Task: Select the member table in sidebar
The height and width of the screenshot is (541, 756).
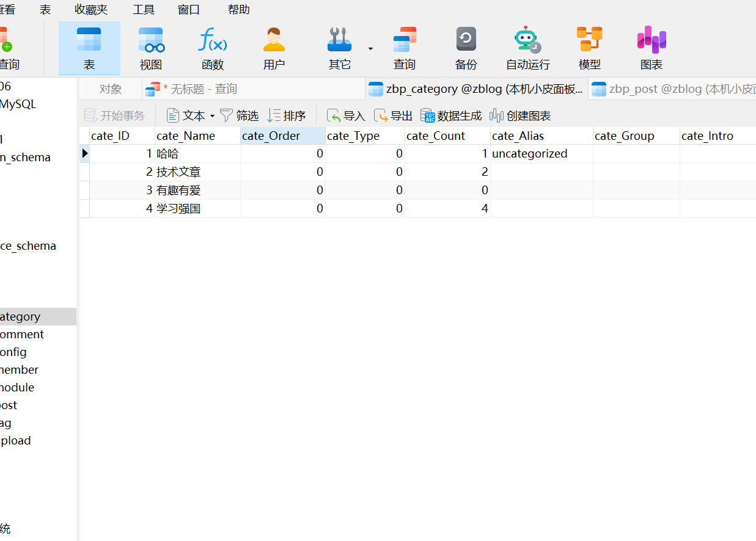Action: pos(20,369)
